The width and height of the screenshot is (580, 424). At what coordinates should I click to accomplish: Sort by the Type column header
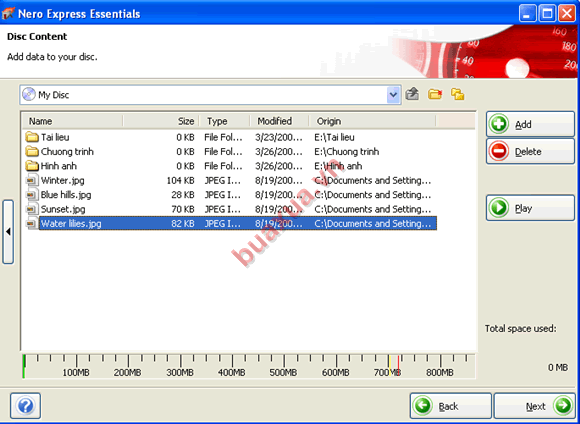tap(225, 121)
